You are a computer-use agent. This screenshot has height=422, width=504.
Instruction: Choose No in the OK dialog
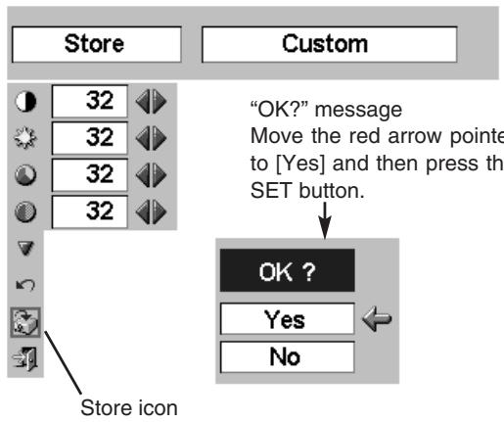[x=287, y=356]
